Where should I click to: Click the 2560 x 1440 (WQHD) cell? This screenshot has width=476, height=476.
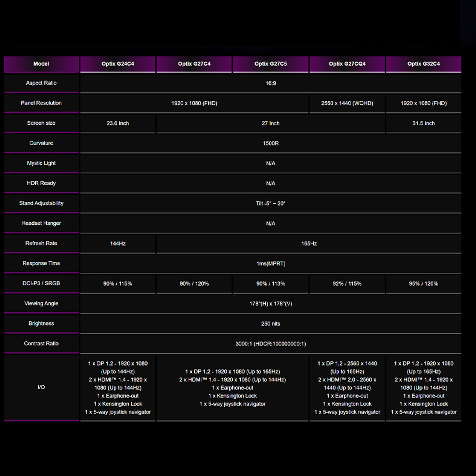347,104
